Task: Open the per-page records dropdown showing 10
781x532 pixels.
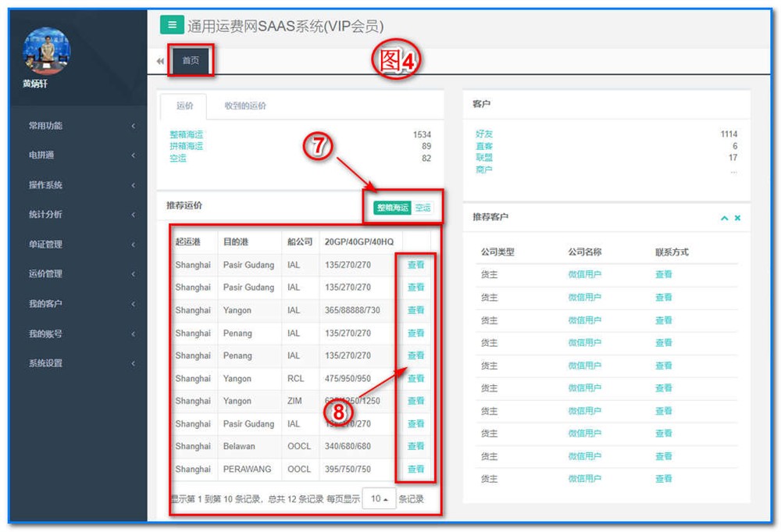Action: point(379,498)
